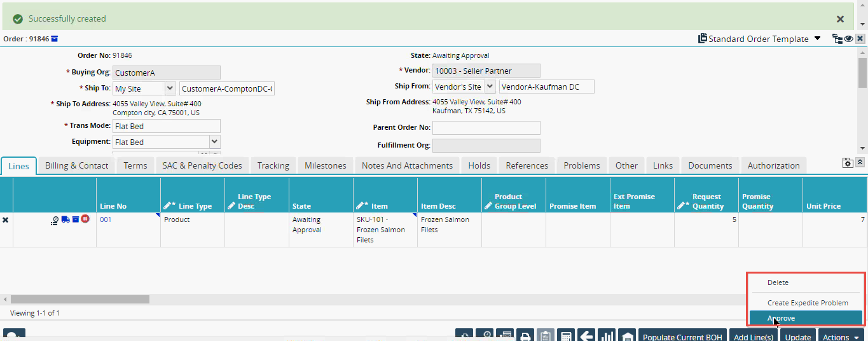
Task: Remove line 001 with the X icon
Action: tap(6, 219)
